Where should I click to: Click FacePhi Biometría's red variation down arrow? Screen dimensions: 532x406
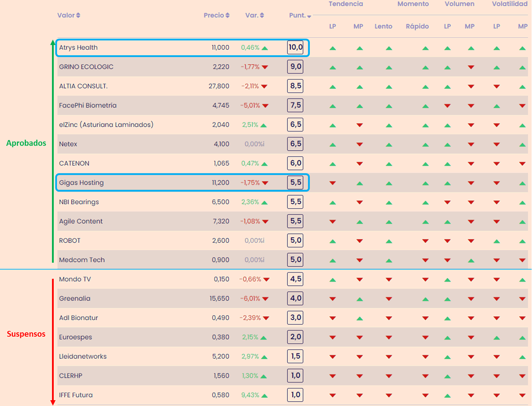[x=266, y=106]
